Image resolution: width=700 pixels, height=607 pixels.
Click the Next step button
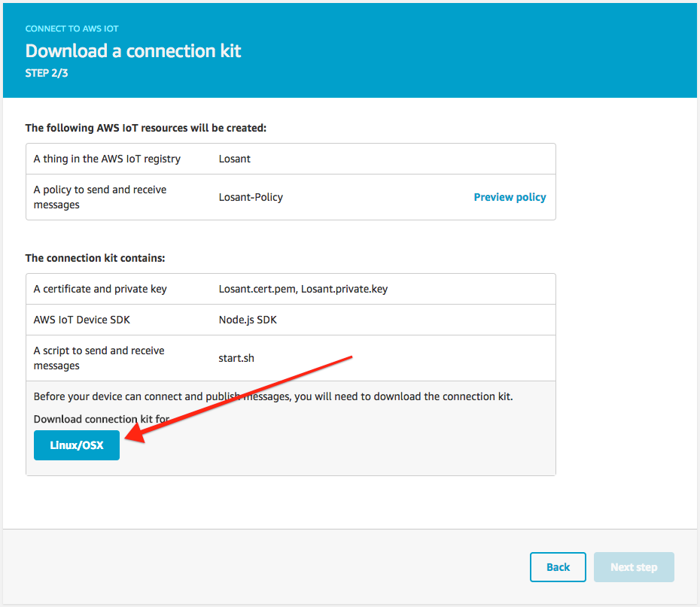tap(634, 567)
